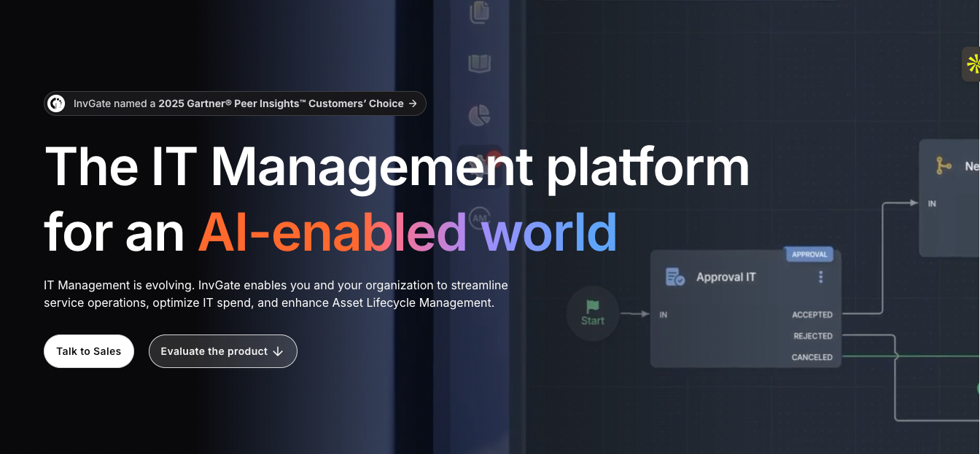Click the IN port on the Approval IT node

tap(662, 314)
